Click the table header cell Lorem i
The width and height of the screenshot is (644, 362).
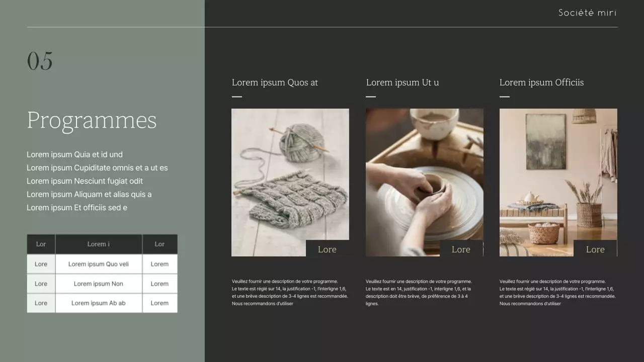pyautogui.click(x=99, y=244)
